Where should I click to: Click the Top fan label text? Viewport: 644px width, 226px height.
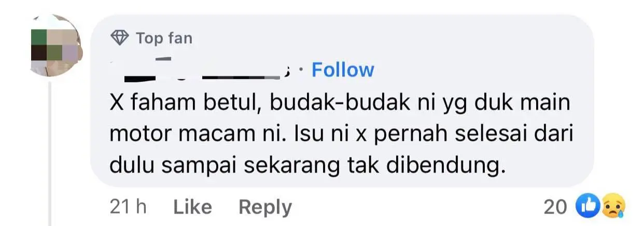[x=164, y=38]
